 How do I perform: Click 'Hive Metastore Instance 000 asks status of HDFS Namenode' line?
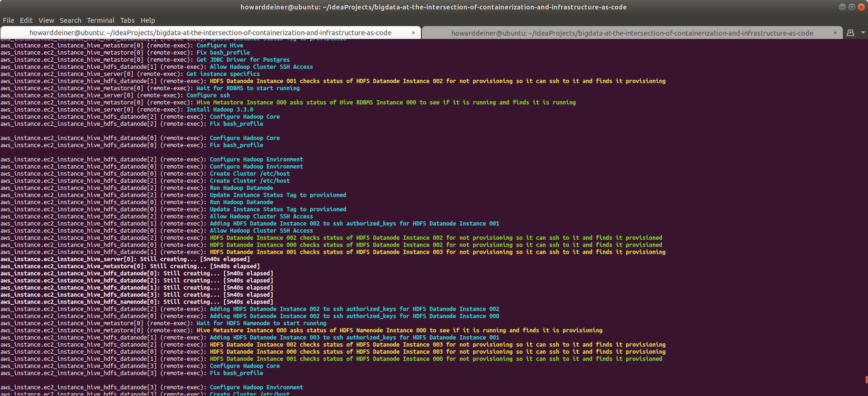pyautogui.click(x=400, y=330)
